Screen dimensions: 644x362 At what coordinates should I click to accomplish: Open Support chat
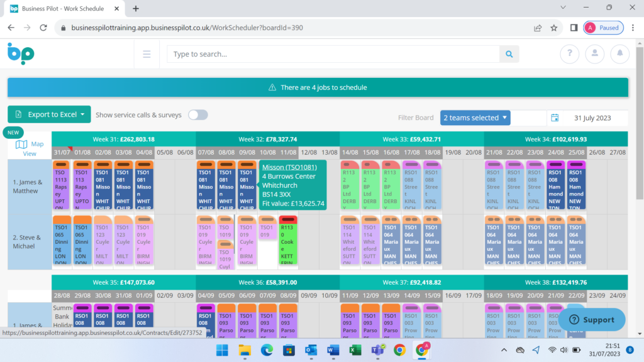click(591, 319)
